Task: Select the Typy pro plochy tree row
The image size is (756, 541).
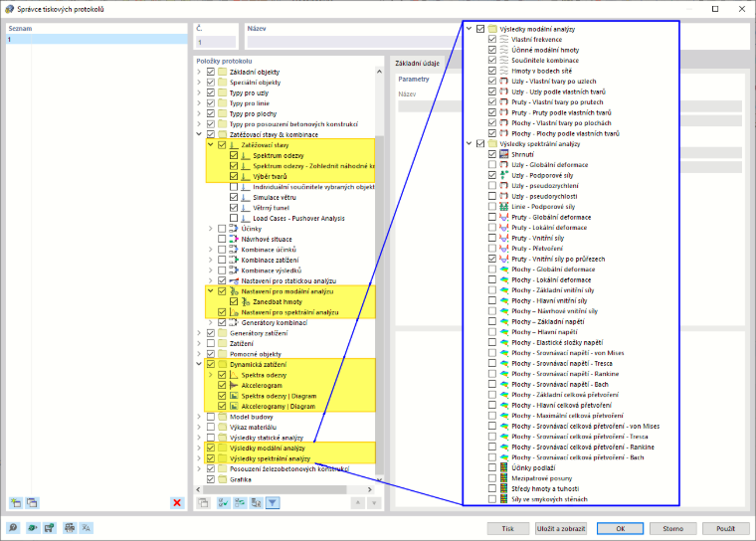Action: (x=253, y=113)
